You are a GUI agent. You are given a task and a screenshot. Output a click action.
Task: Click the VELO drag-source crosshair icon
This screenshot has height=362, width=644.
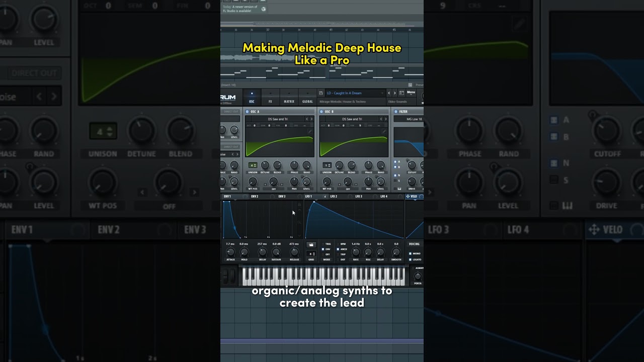pyautogui.click(x=408, y=197)
